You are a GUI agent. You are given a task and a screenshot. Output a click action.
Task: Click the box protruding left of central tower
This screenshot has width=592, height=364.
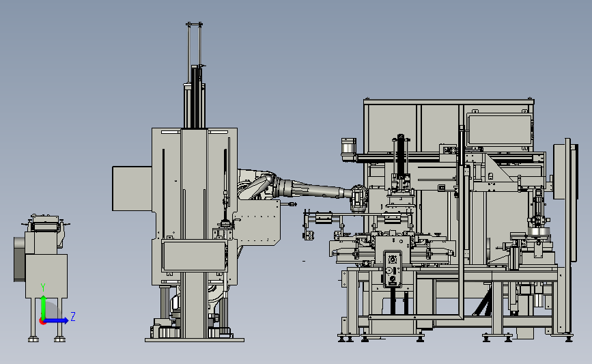[x=132, y=188]
